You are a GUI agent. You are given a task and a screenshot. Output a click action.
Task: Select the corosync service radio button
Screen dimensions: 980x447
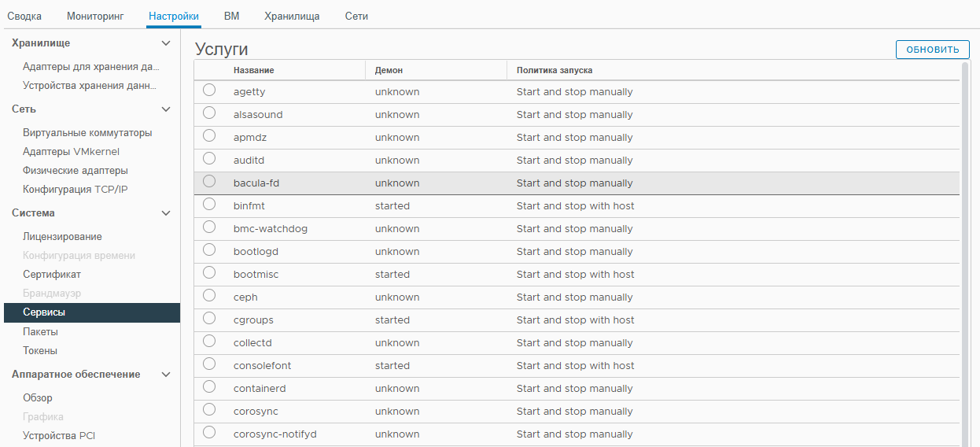coord(209,409)
